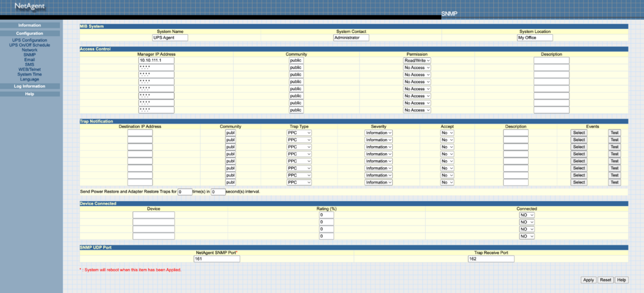Open last Connected NO dropdown

[x=527, y=236]
